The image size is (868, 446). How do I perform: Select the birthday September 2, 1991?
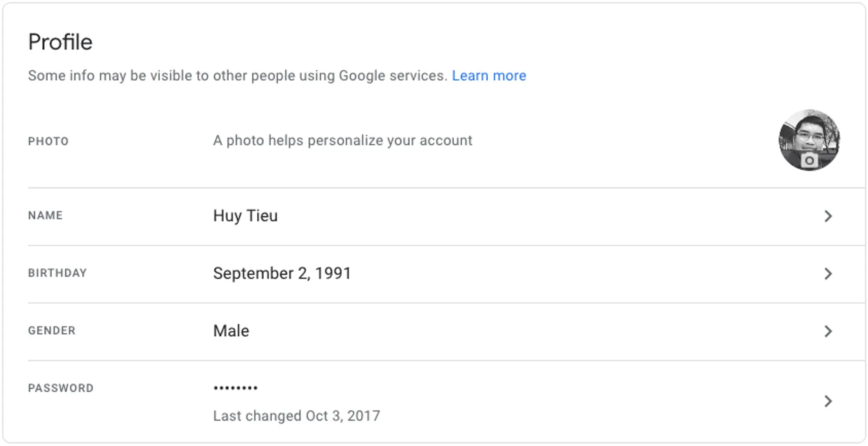tap(282, 273)
